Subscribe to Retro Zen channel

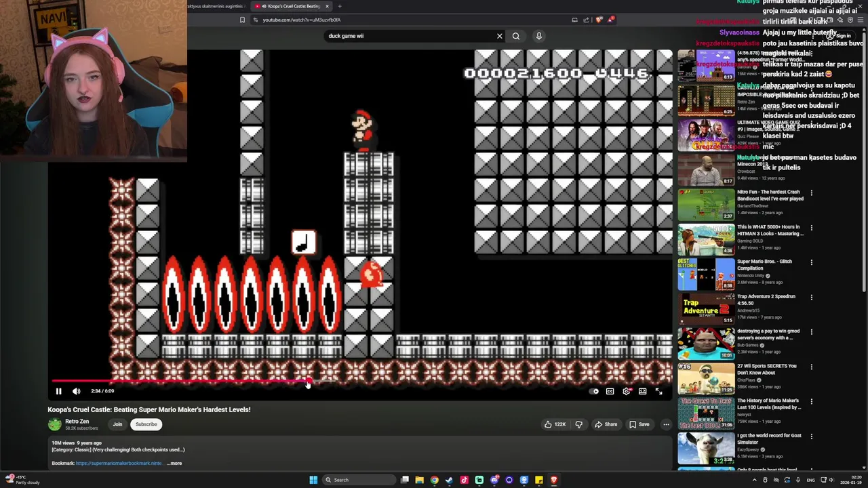pos(146,424)
